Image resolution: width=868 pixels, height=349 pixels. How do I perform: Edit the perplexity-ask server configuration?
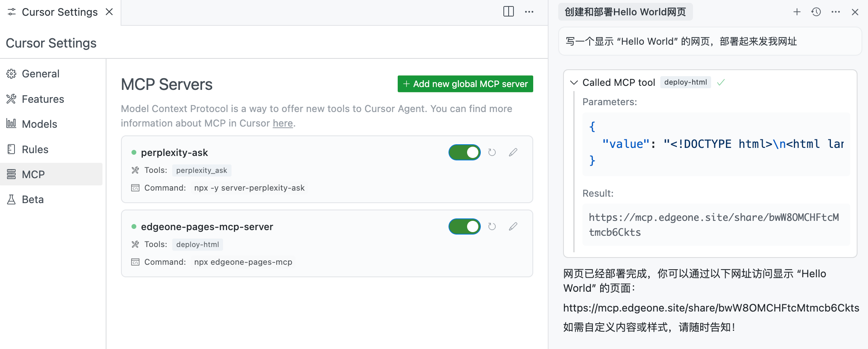pos(513,152)
